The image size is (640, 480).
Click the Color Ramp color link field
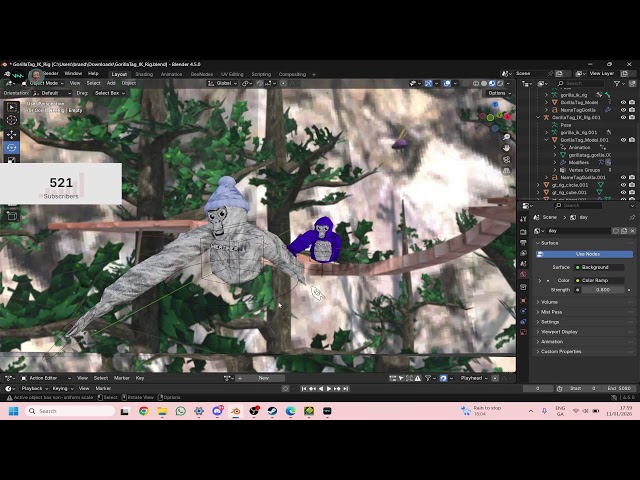599,280
